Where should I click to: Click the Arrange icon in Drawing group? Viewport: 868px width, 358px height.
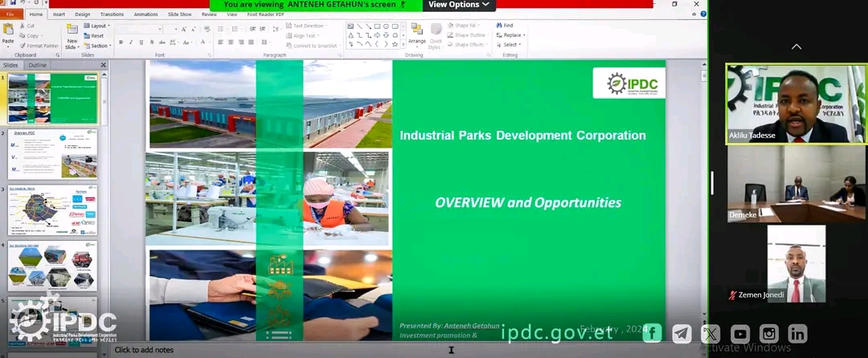(416, 32)
